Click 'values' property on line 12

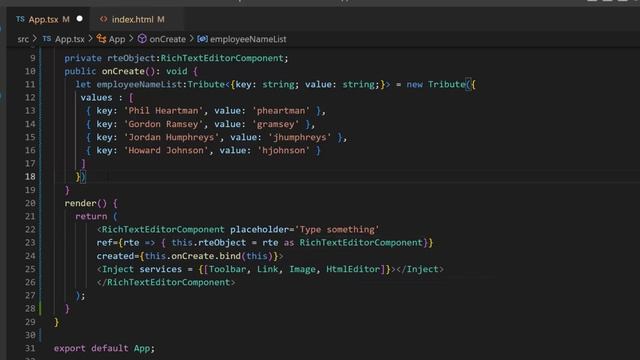point(96,98)
